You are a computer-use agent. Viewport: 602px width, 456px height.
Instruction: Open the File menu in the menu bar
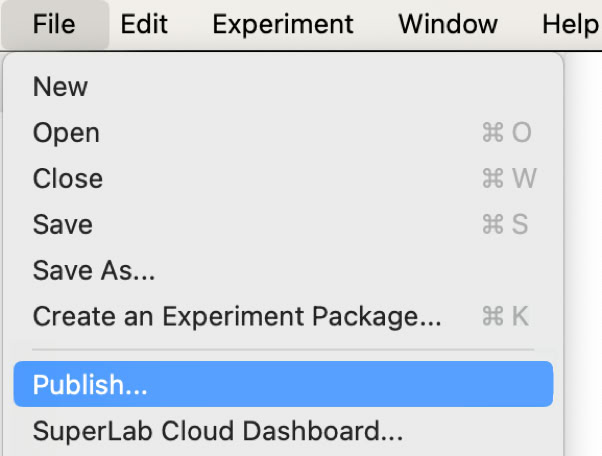click(x=54, y=23)
